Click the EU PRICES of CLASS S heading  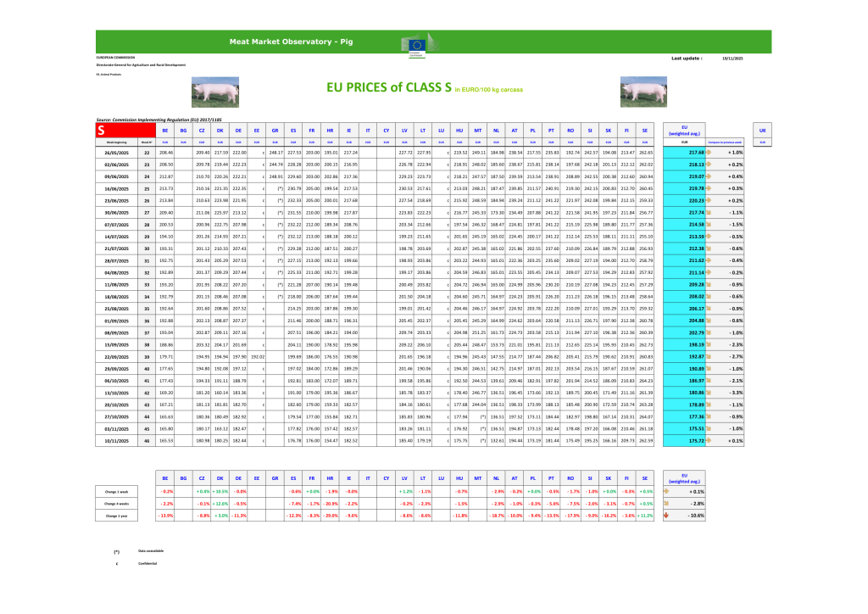point(388,87)
